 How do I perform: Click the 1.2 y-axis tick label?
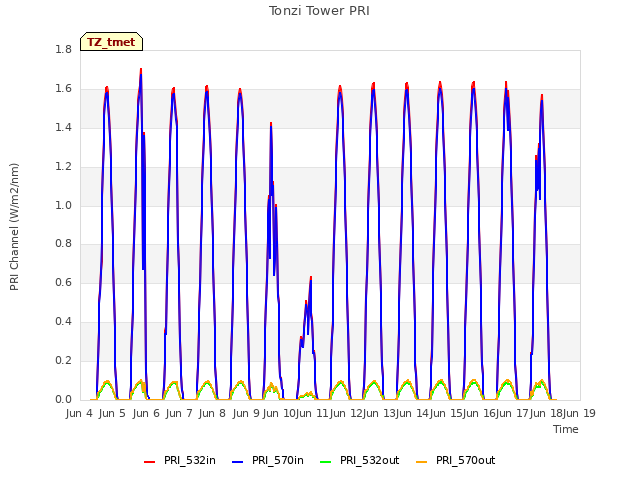pos(63,167)
